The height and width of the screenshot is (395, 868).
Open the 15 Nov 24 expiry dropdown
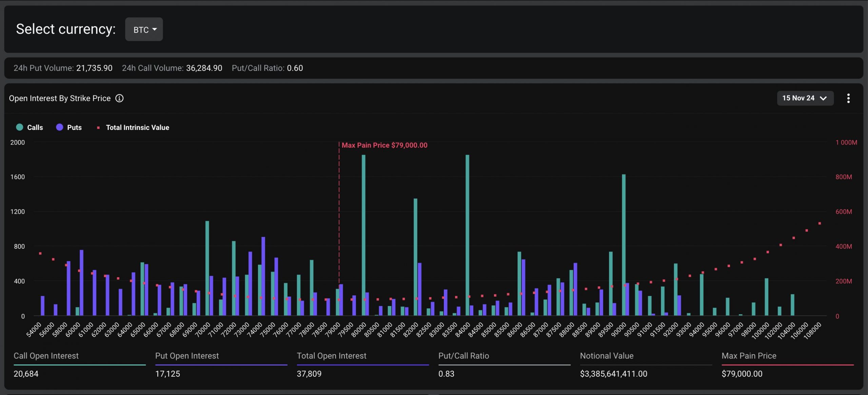[x=805, y=98]
